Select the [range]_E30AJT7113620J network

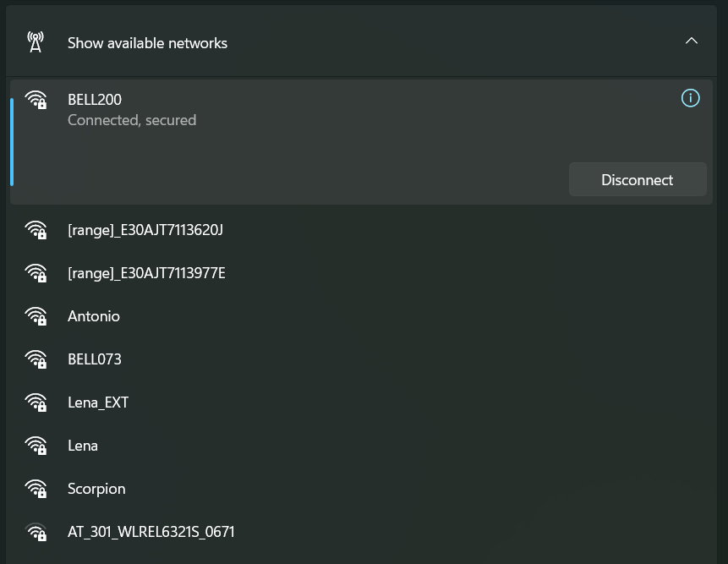[145, 230]
